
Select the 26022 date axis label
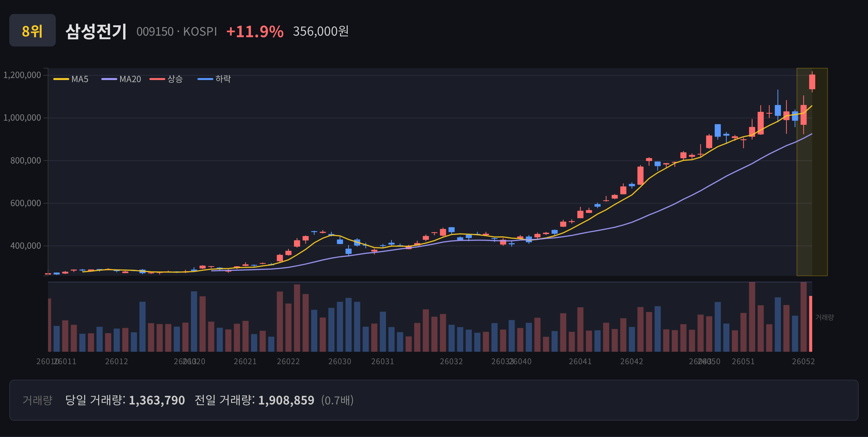(x=289, y=362)
